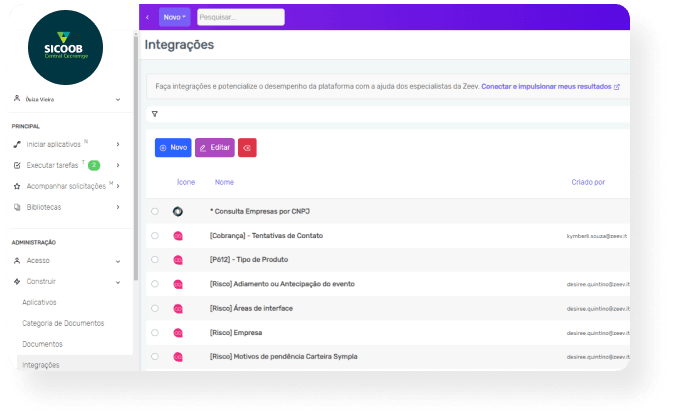Select the [P612] Tipo de Produto radio button
The width and height of the screenshot is (673, 419).
pos(154,260)
